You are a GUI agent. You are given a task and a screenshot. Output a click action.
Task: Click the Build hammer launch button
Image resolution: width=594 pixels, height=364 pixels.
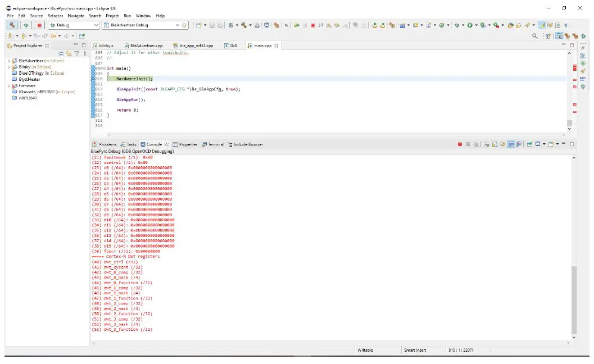(x=12, y=25)
